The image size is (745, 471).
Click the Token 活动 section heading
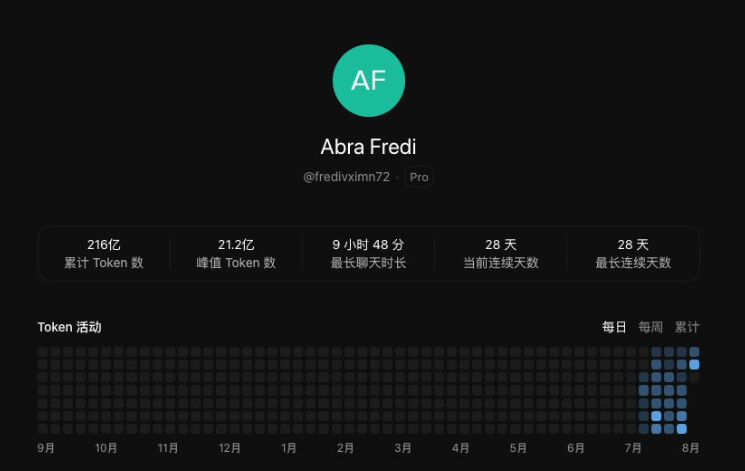tap(69, 327)
